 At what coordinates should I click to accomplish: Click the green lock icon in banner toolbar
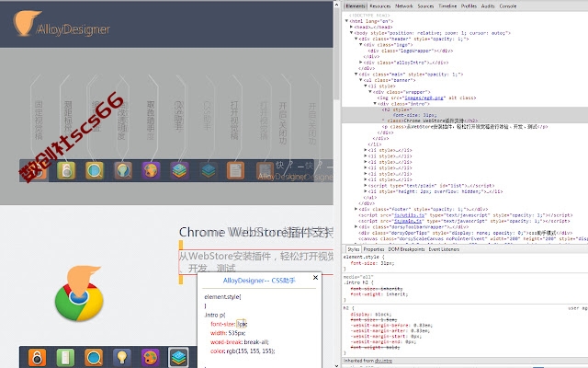click(66, 170)
